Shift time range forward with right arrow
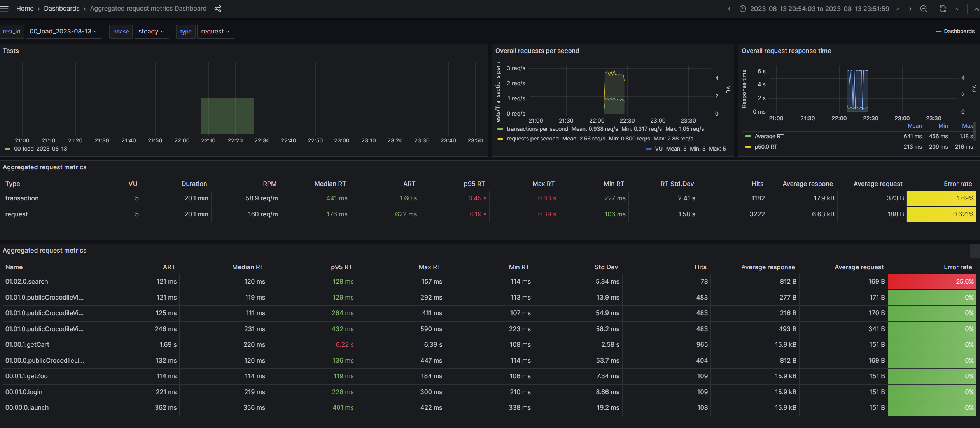 pos(910,9)
